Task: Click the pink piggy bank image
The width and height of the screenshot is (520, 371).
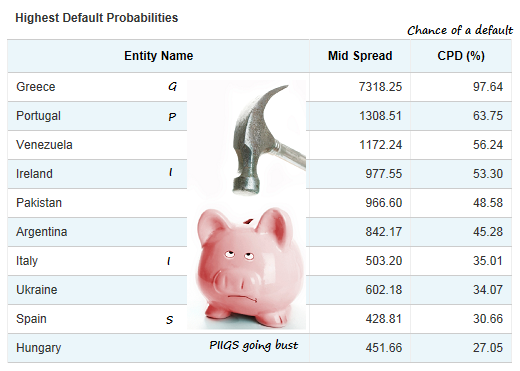Action: 249,267
